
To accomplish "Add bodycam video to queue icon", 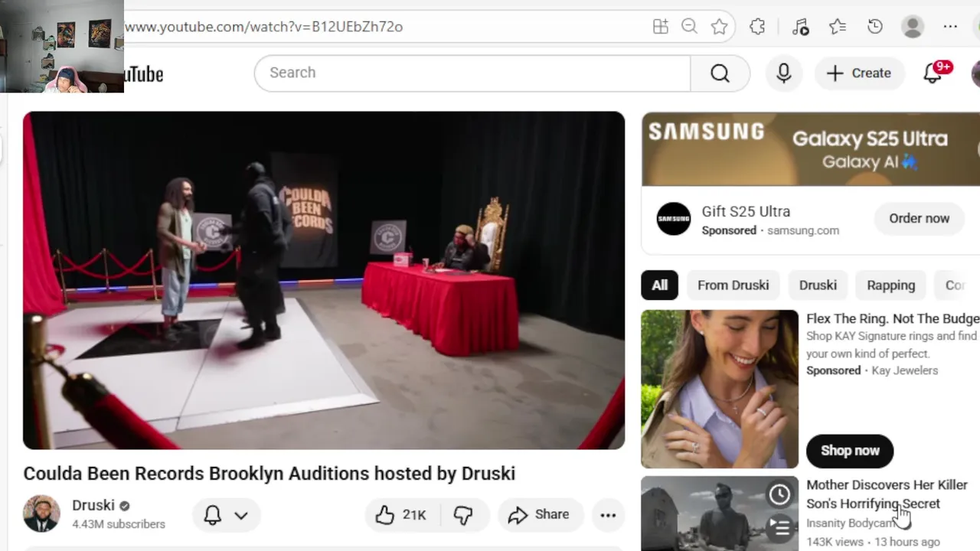I will [x=779, y=527].
